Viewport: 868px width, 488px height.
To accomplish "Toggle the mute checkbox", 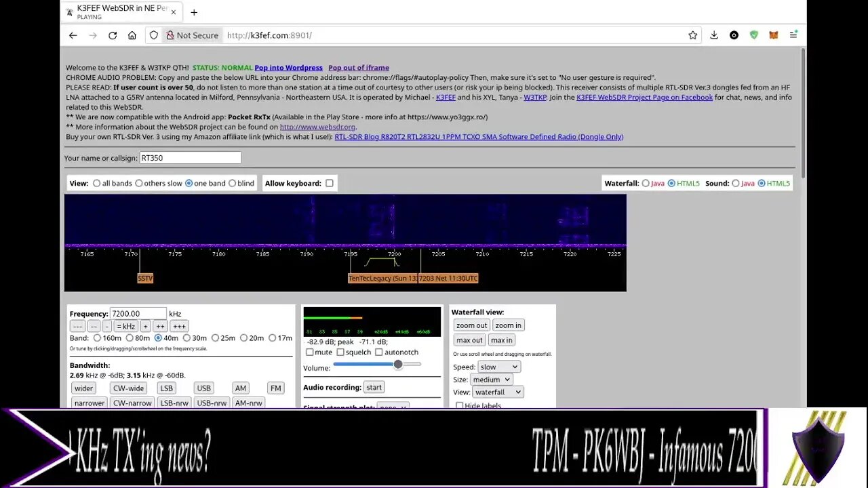I will pyautogui.click(x=310, y=352).
